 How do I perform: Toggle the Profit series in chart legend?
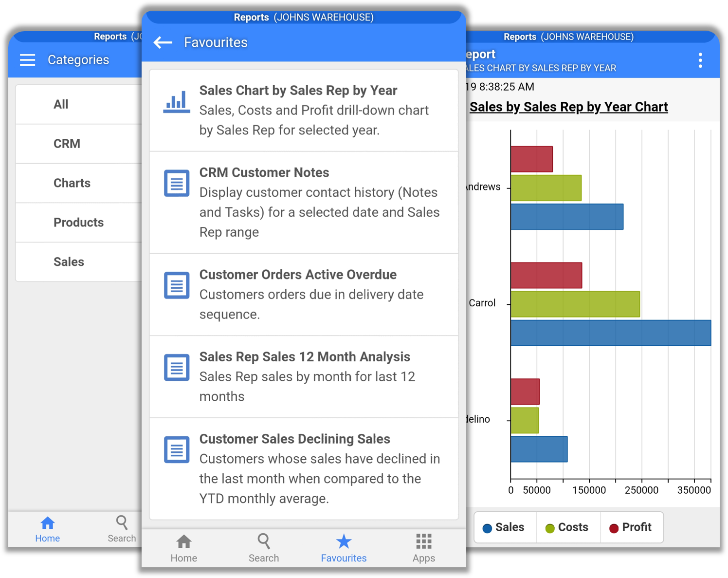(x=631, y=527)
